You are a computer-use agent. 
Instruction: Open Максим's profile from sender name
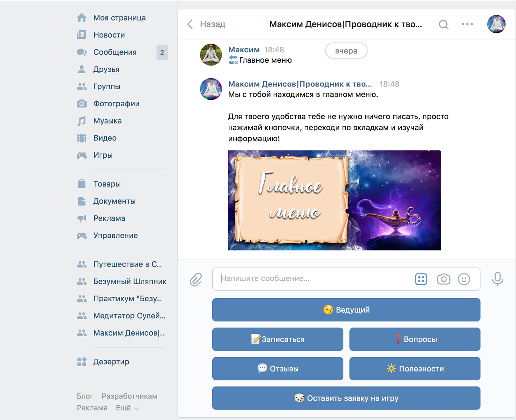tap(244, 50)
